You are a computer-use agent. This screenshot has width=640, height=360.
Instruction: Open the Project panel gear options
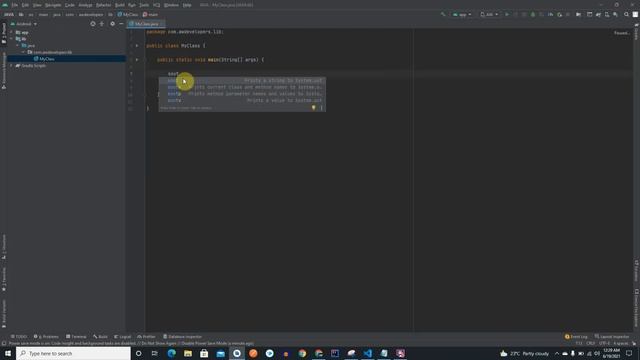[x=113, y=24]
